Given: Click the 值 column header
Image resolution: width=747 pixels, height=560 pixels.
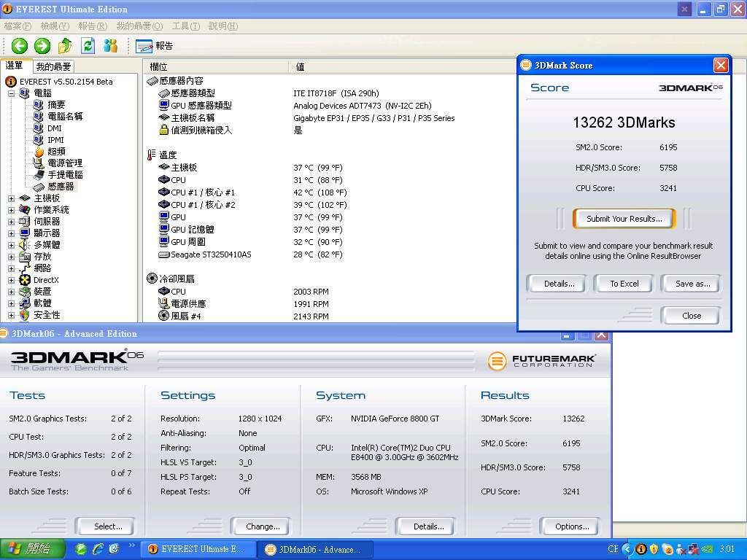Looking at the screenshot, I should tap(403, 66).
